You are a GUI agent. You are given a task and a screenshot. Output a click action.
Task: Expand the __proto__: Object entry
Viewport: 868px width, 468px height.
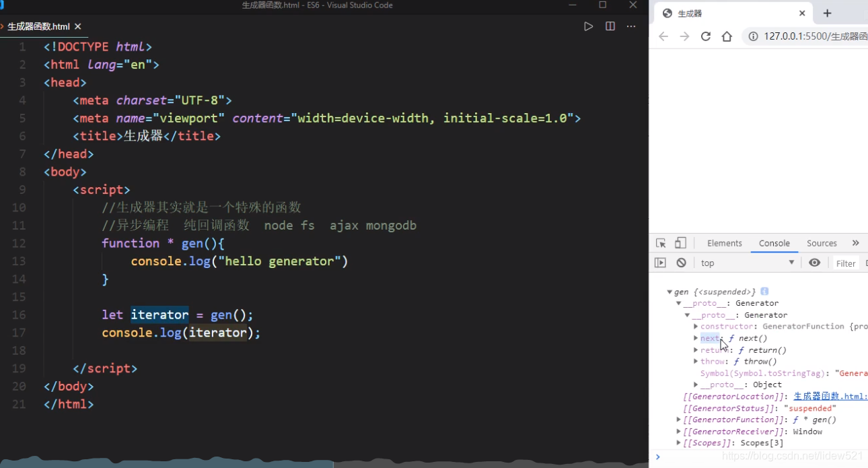pyautogui.click(x=696, y=385)
